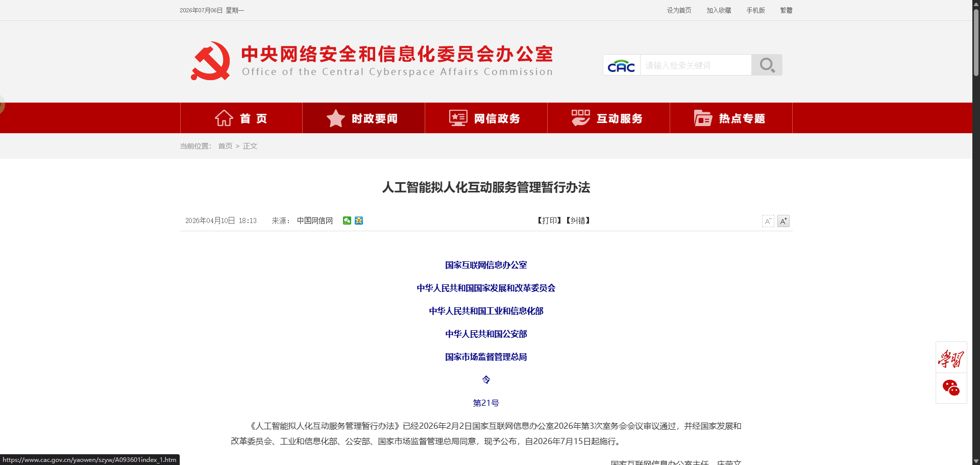Increase font size with A+ icon
The image size is (980, 465).
(x=783, y=221)
